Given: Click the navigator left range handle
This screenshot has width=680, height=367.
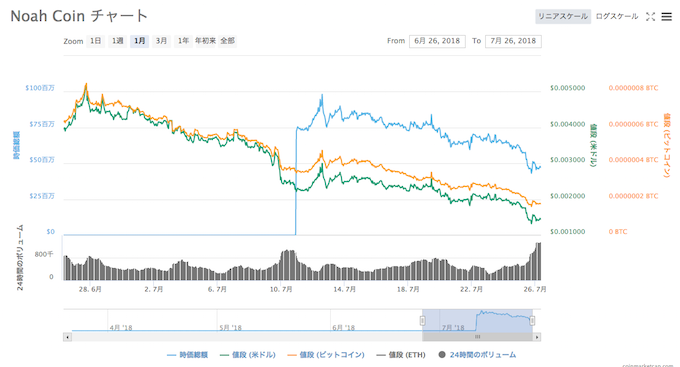Looking at the screenshot, I should coord(422,321).
